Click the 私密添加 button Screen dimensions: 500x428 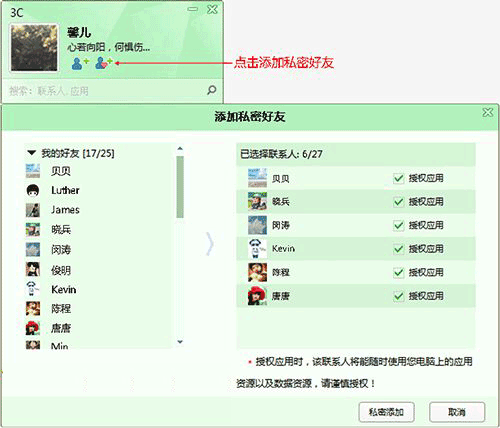[x=386, y=412]
